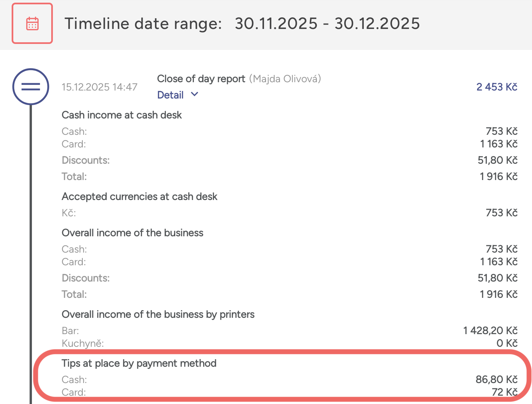Select the date range 30.11.2025 - 30.12.2025

pos(327,24)
